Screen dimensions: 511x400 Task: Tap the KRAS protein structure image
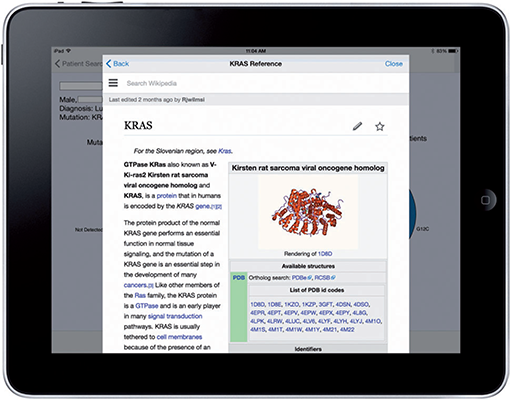pos(308,212)
